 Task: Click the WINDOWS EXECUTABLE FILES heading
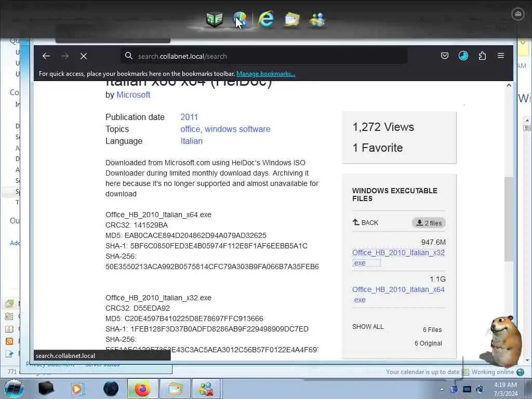click(395, 195)
